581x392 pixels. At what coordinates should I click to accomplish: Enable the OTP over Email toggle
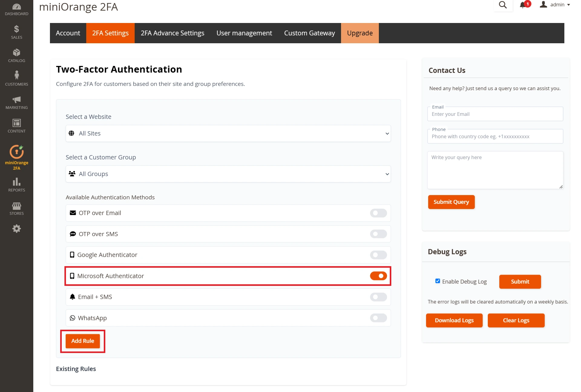[x=378, y=213]
